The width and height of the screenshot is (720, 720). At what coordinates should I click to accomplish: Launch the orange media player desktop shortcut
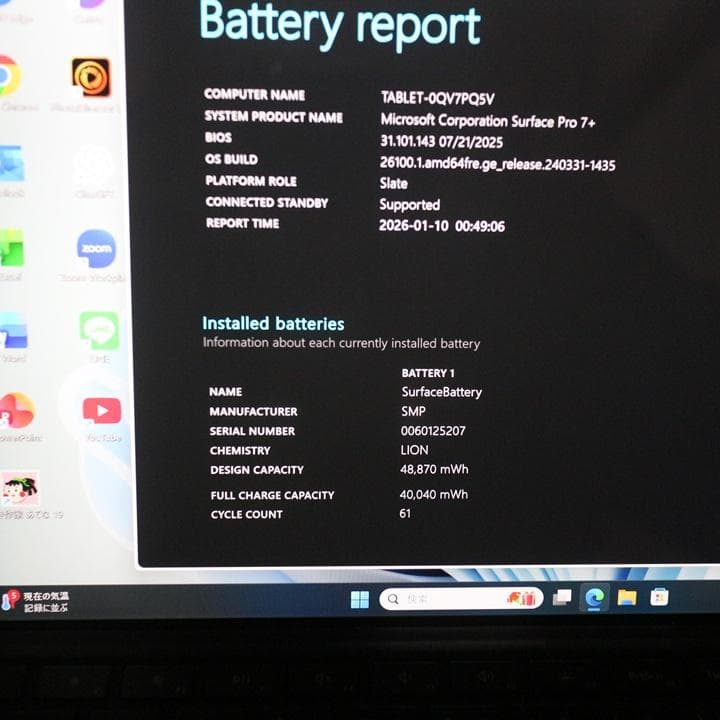pos(91,78)
